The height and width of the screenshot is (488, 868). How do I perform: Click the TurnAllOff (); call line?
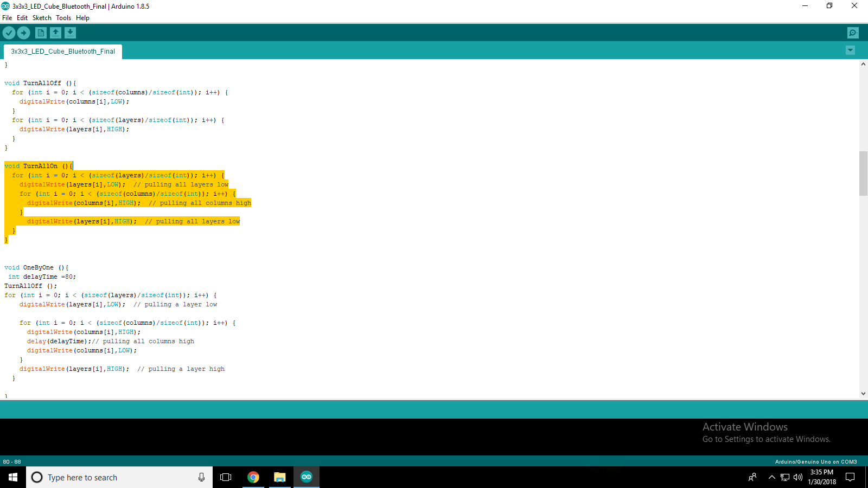[30, 286]
